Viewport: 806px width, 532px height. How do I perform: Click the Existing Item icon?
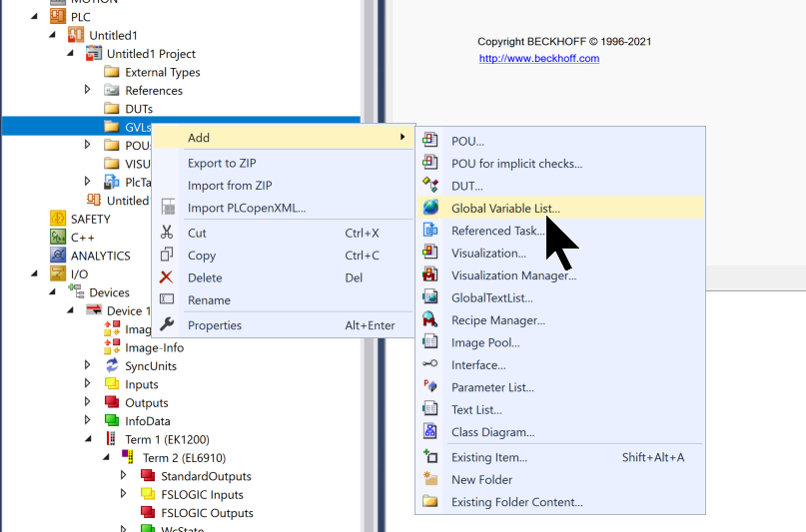[430, 456]
